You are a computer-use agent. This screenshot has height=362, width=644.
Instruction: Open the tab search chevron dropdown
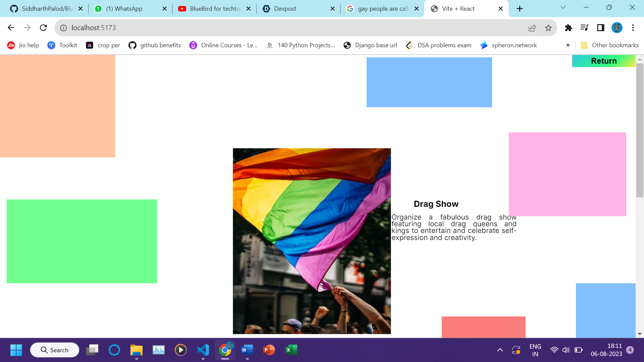coord(563,7)
